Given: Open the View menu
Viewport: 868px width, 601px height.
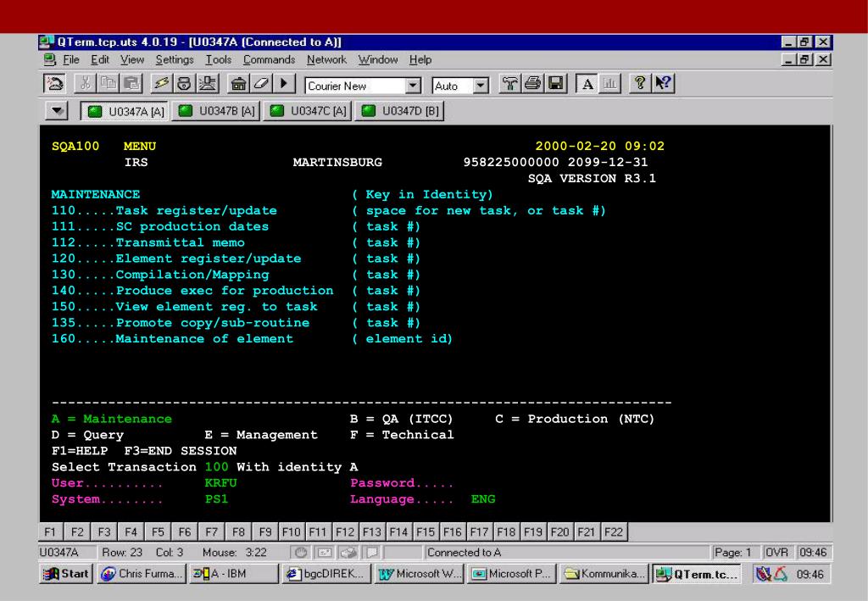Looking at the screenshot, I should coord(132,60).
